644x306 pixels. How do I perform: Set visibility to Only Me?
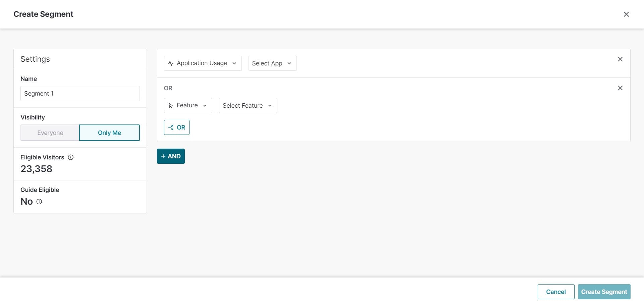109,133
